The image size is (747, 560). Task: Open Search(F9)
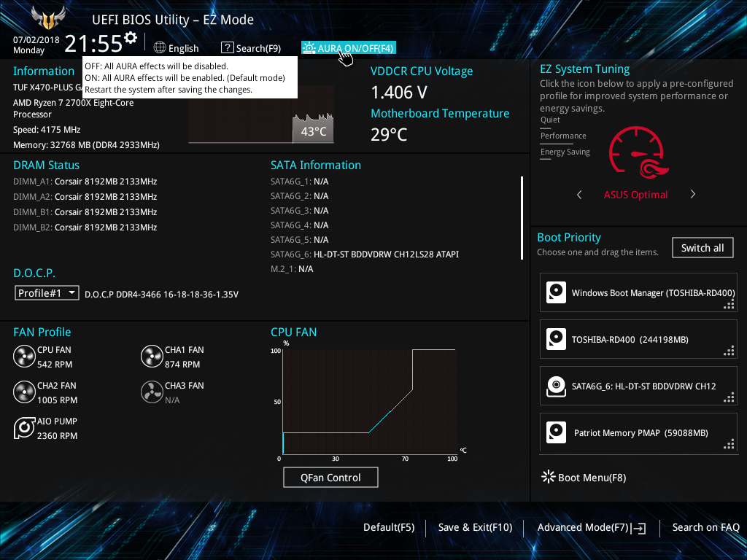tap(251, 48)
